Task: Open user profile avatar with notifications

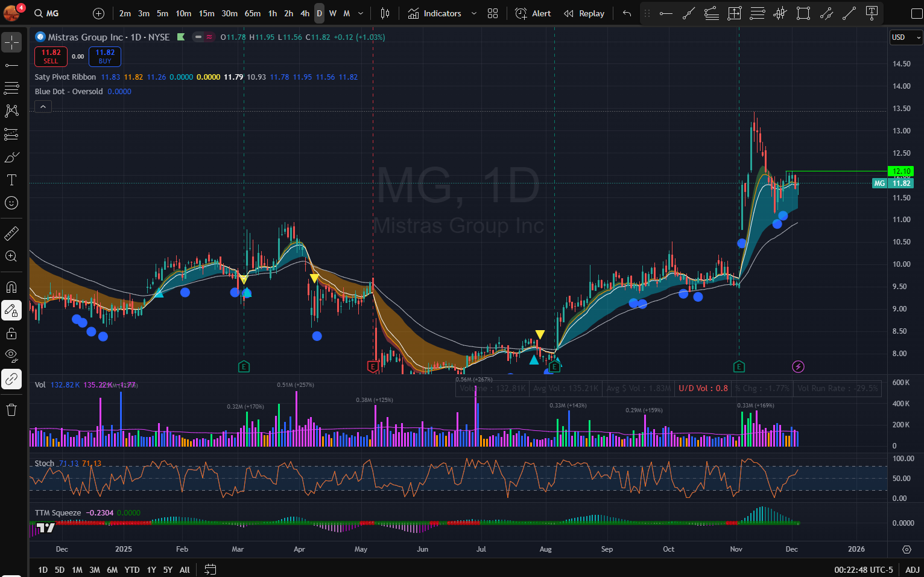Action: 11,12
